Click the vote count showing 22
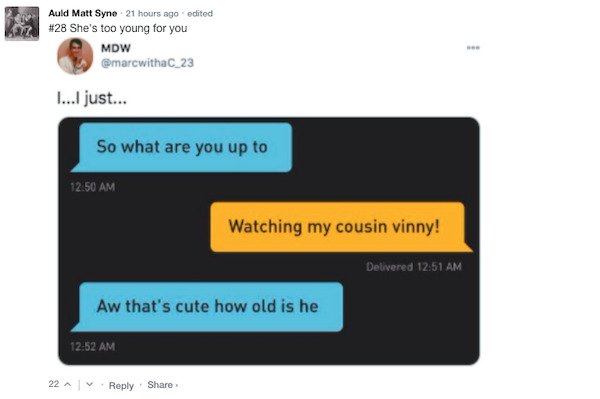Screen dimensions: 600x399 coord(54,384)
